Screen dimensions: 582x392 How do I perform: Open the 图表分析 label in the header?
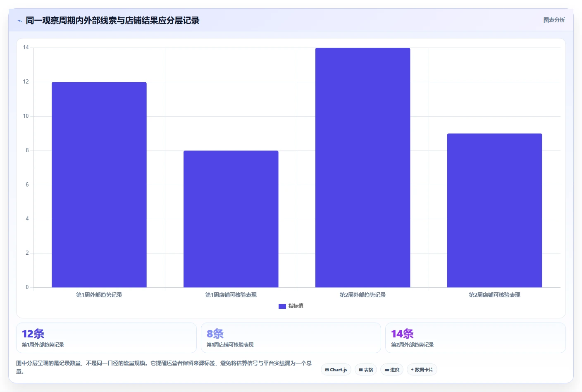click(x=554, y=20)
